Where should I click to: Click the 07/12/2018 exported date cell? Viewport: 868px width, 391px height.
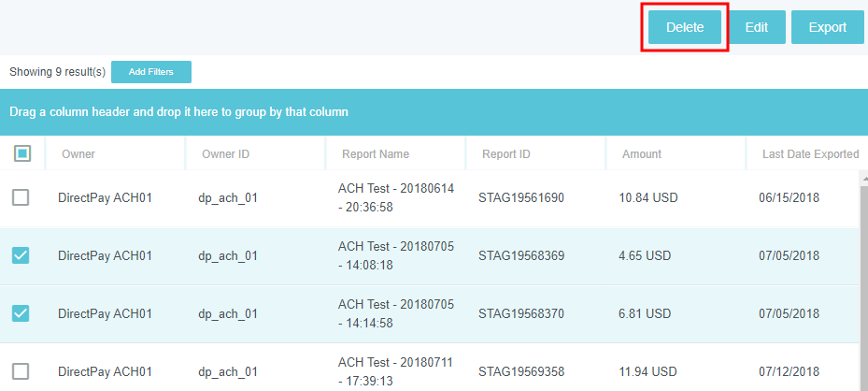[790, 371]
